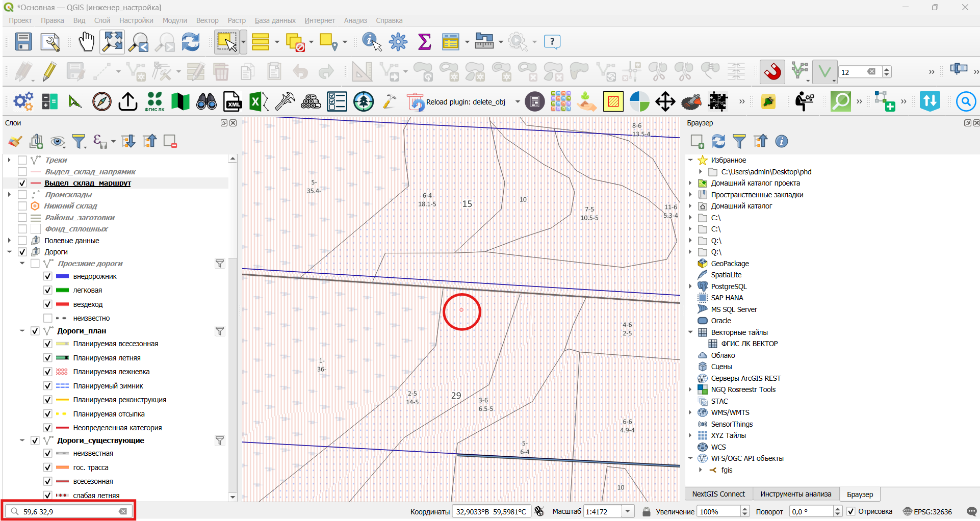The width and height of the screenshot is (980, 521).
Task: Click the Zoom Full extent icon
Action: 112,42
